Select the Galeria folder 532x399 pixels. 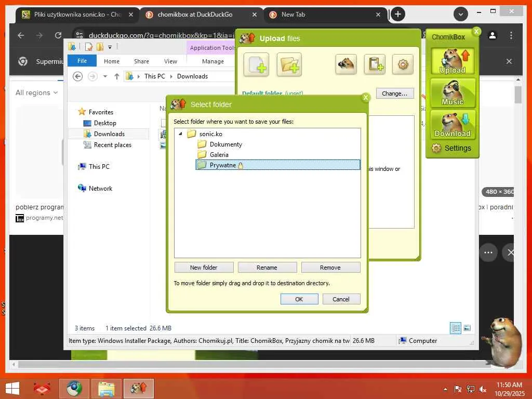[219, 155]
